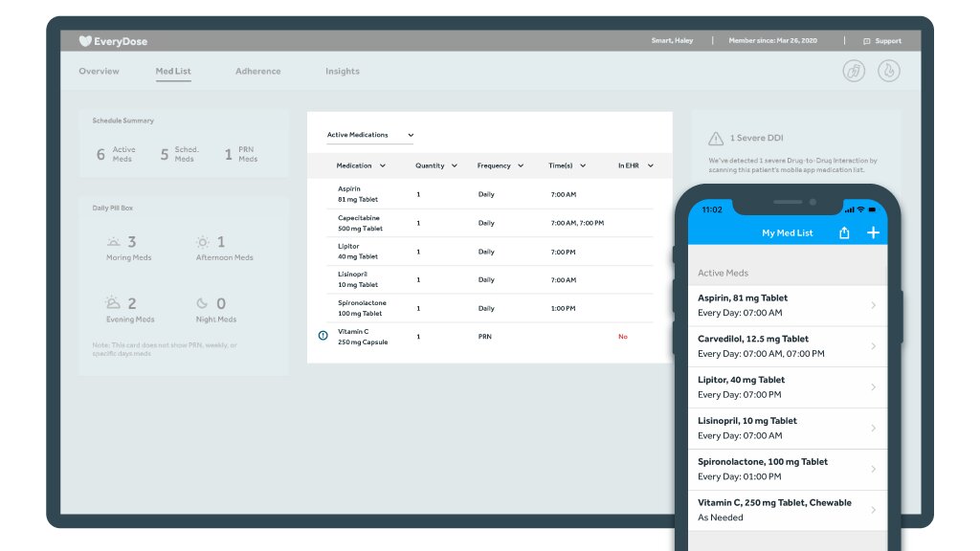
Task: Tap Aspirin, 81 mg Tablet on phone
Action: coord(788,305)
